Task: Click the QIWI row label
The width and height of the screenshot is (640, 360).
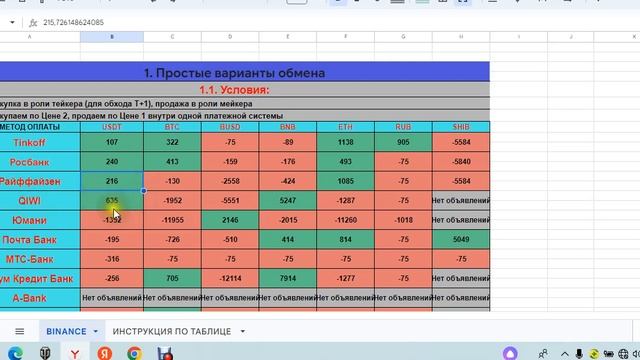Action: click(29, 201)
